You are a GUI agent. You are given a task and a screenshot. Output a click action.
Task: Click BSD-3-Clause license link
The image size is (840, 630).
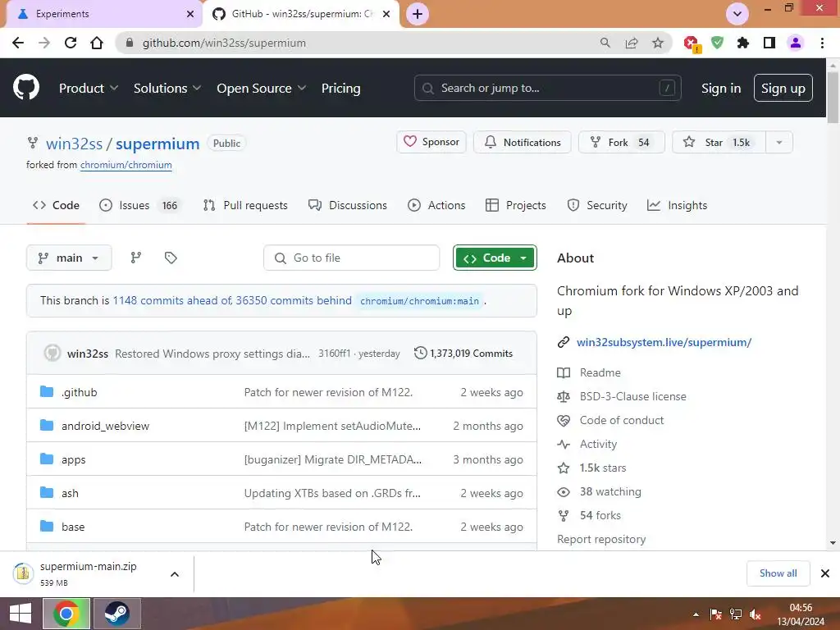click(632, 396)
